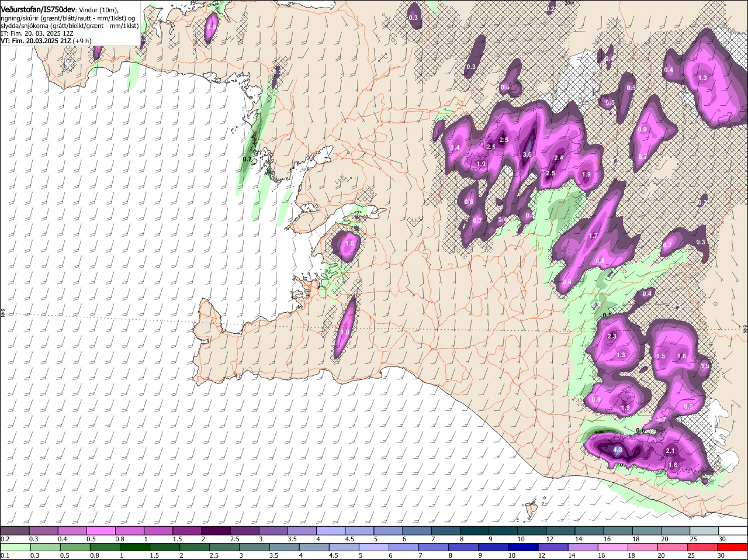Screen dimensions: 748x560
Task: Select the 1.8 value label near the coast
Action: click(x=673, y=465)
